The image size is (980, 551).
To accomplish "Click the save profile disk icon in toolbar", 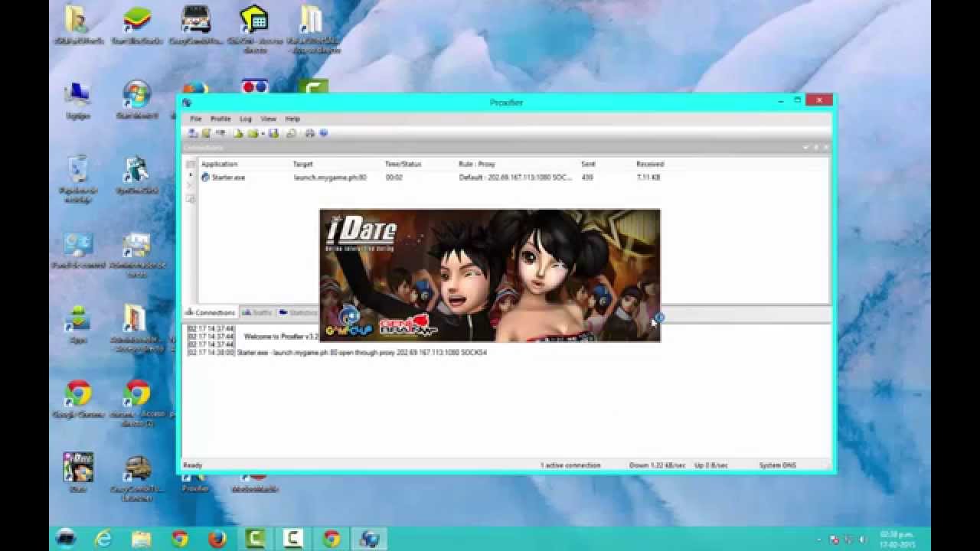I will (273, 133).
